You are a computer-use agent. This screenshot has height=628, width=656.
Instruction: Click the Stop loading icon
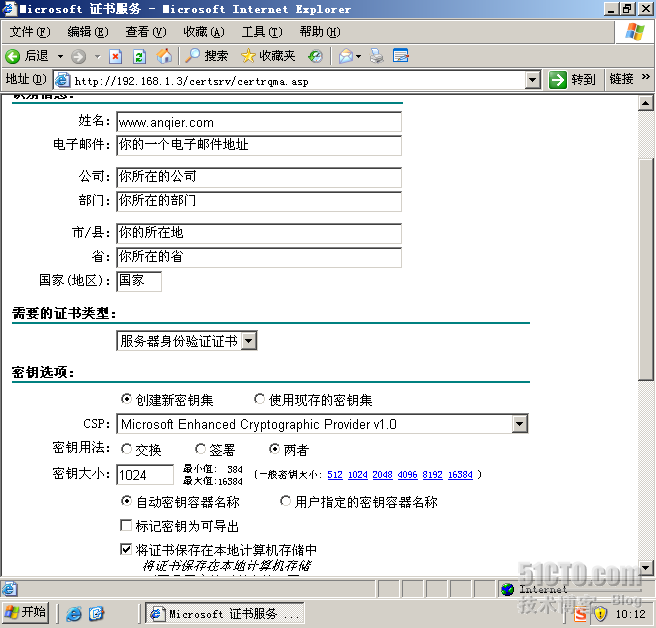[x=115, y=56]
